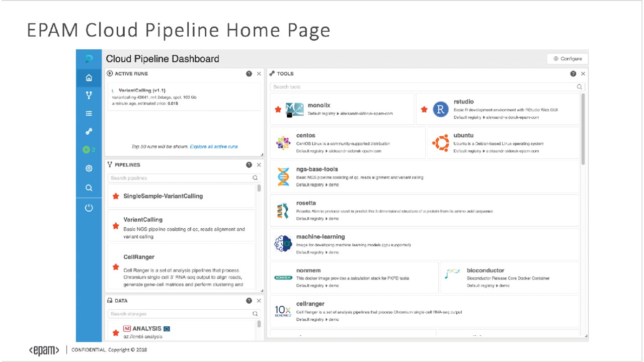Image resolution: width=644 pixels, height=362 pixels.
Task: Click the Data panel scrollbar
Action: click(259, 324)
